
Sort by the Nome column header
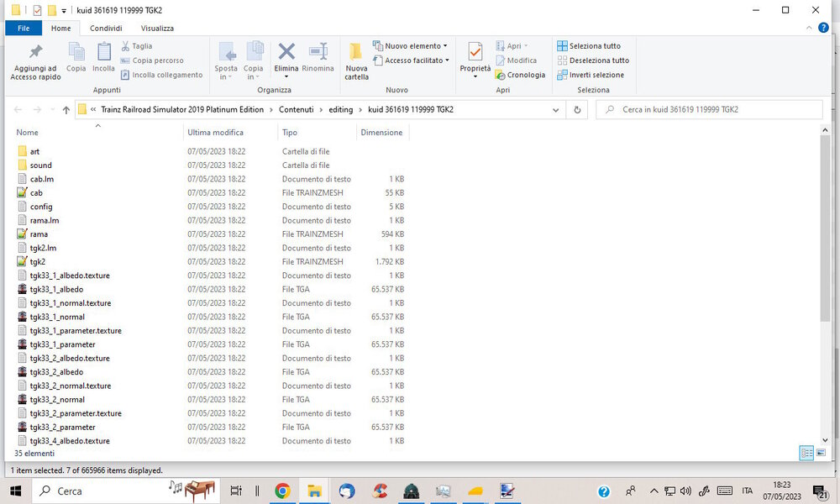[28, 132]
